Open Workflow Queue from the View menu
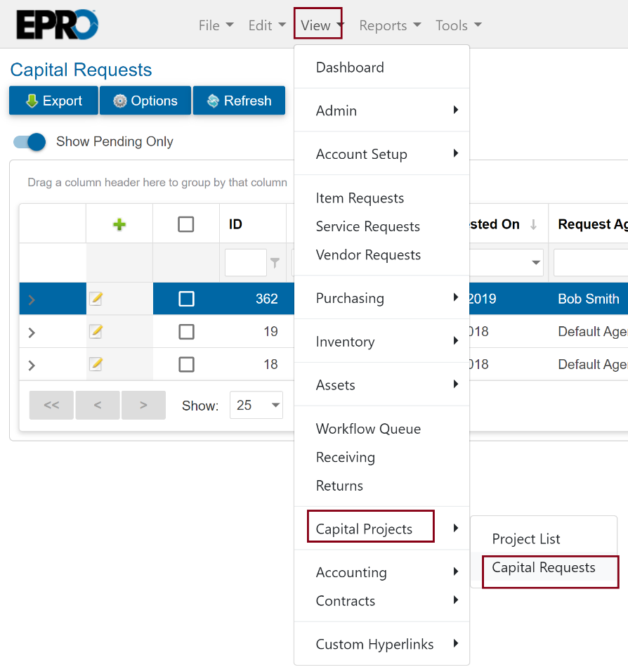This screenshot has height=672, width=628. coord(368,429)
